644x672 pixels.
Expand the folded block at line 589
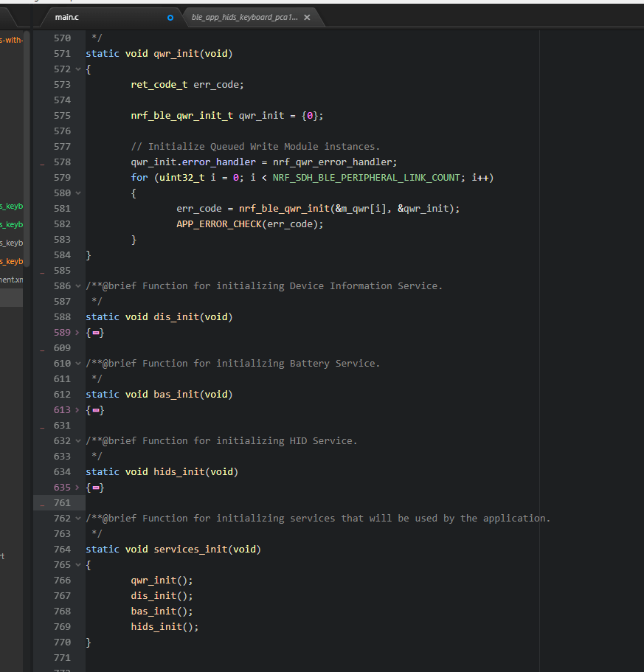click(78, 333)
